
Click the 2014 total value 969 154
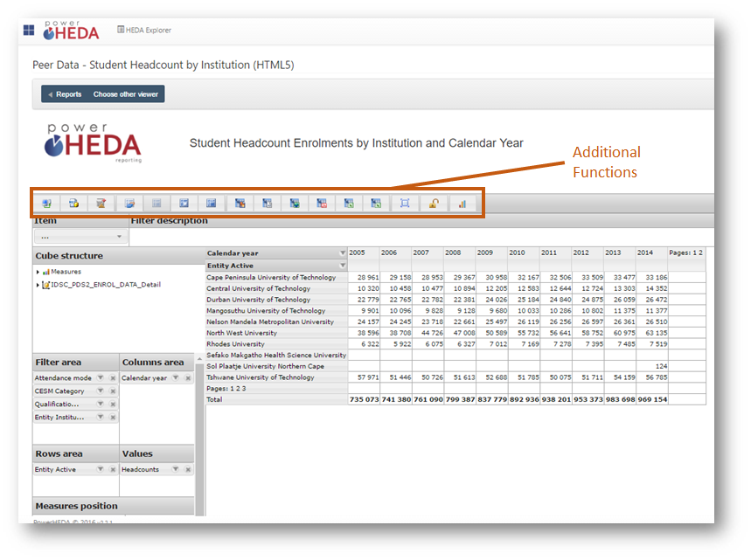652,399
